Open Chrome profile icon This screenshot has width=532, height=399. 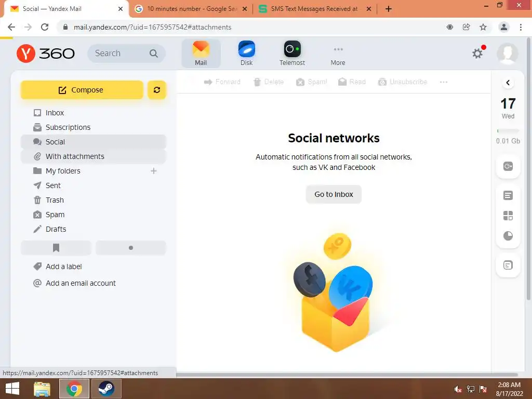pyautogui.click(x=504, y=27)
